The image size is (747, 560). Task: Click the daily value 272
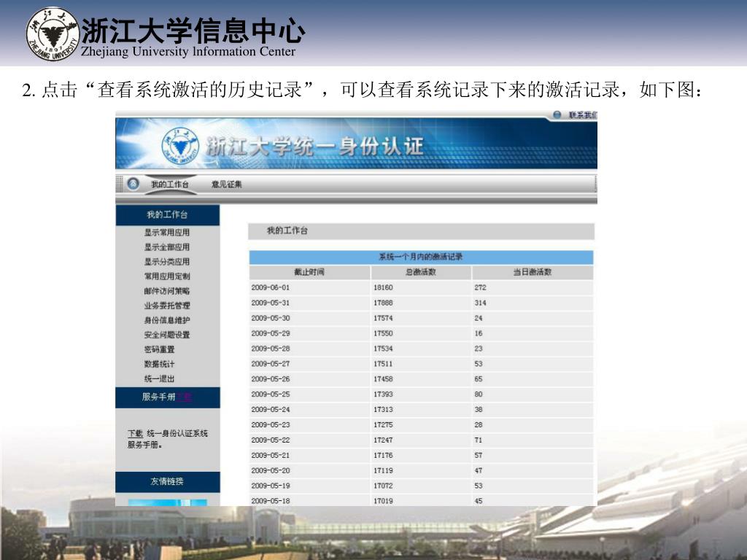pyautogui.click(x=480, y=287)
